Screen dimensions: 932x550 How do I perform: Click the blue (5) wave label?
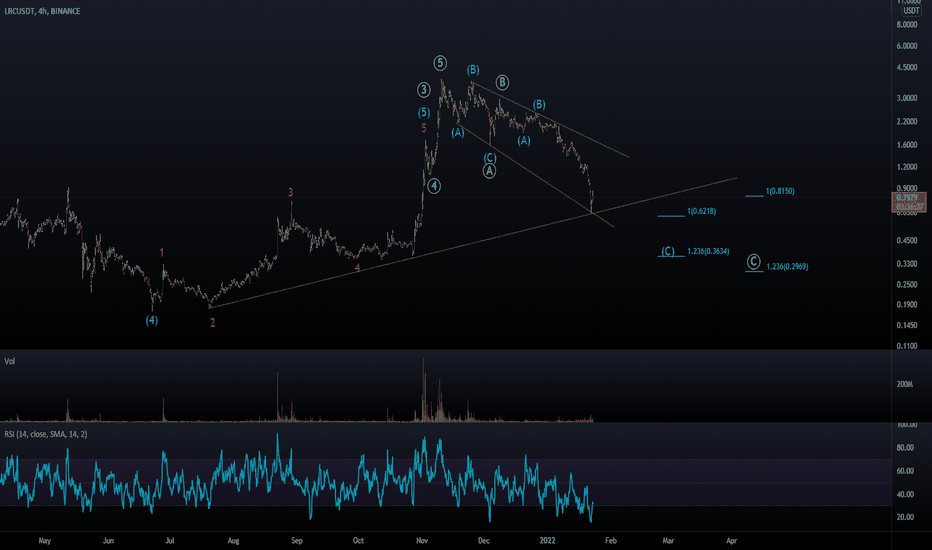(424, 112)
